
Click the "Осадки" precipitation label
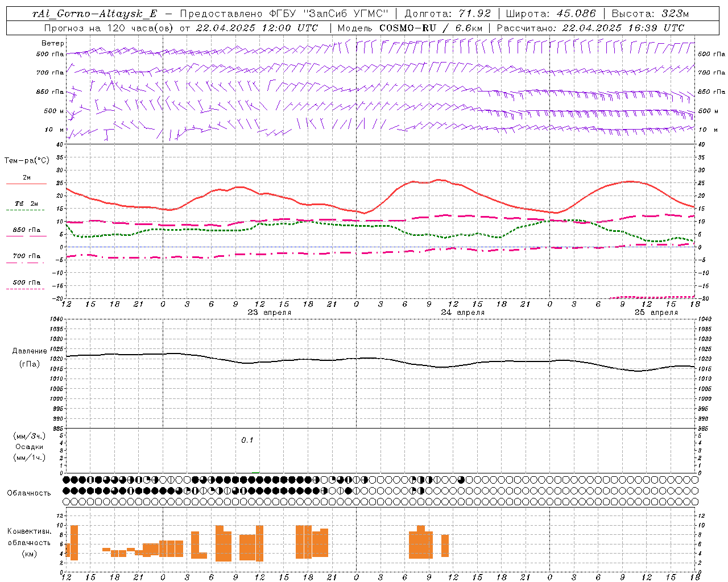(x=30, y=447)
